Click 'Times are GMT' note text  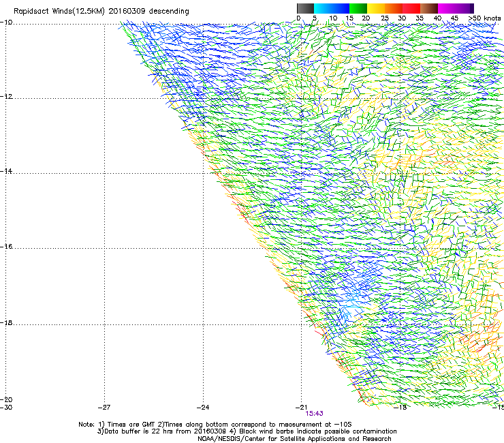click(x=132, y=425)
